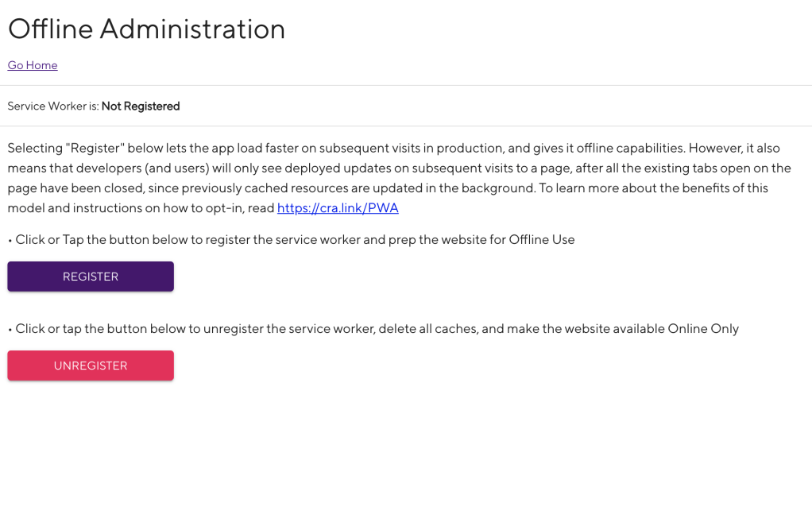Click the words "Online Only" in instructions
The image size is (812, 507).
click(x=703, y=328)
